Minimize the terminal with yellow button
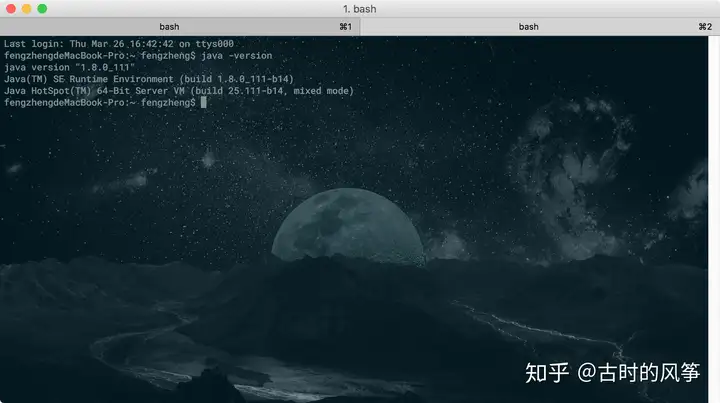This screenshot has width=720, height=403. (27, 9)
